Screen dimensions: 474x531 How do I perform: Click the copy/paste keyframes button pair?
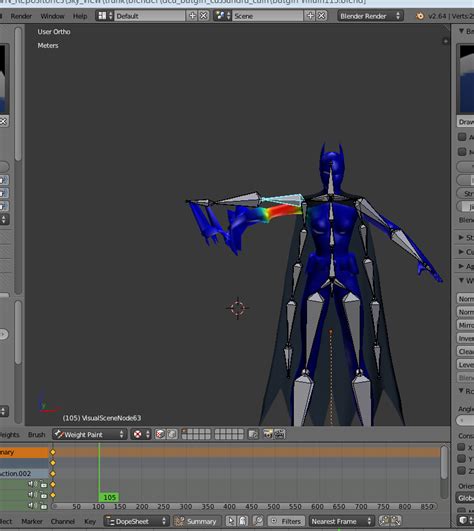pos(390,521)
